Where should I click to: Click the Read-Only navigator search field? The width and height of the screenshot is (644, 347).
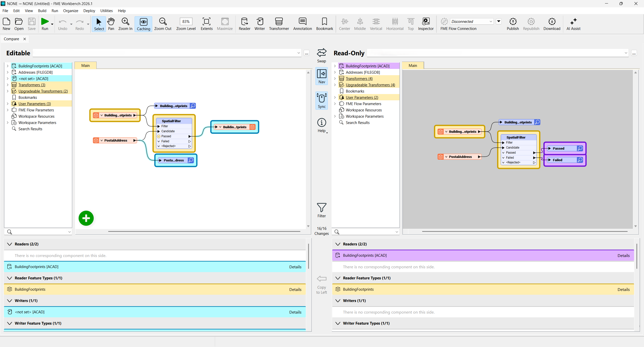tap(366, 232)
